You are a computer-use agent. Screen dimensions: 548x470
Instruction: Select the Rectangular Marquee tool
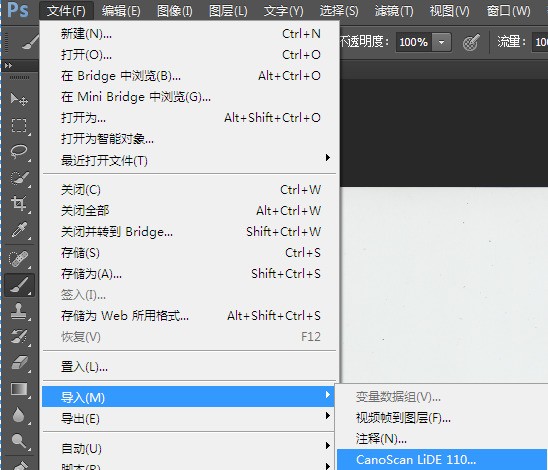click(19, 125)
